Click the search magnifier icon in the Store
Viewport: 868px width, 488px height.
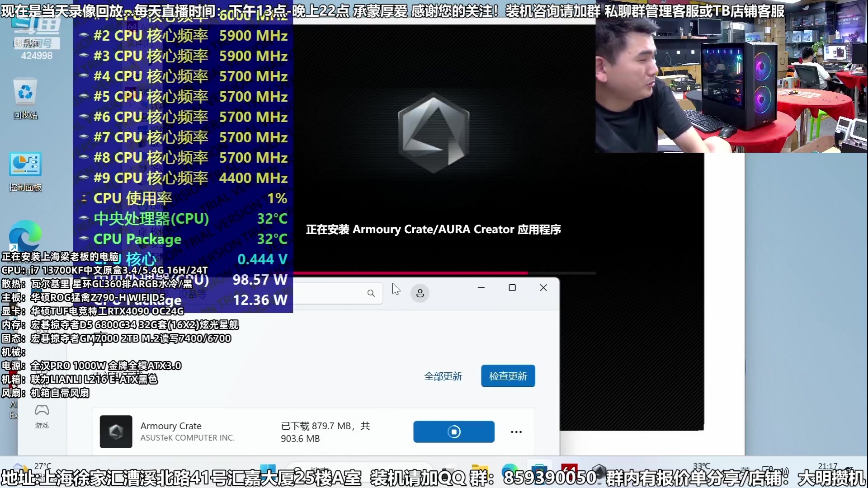pos(371,293)
